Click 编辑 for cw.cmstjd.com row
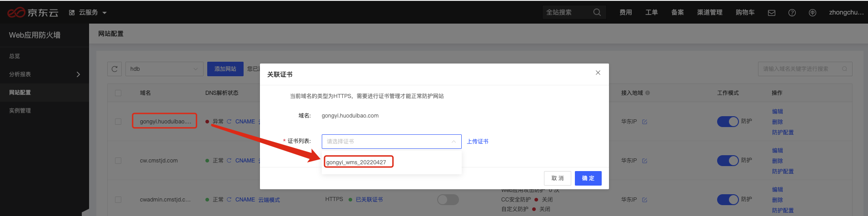Image resolution: width=868 pixels, height=216 pixels. [x=778, y=151]
